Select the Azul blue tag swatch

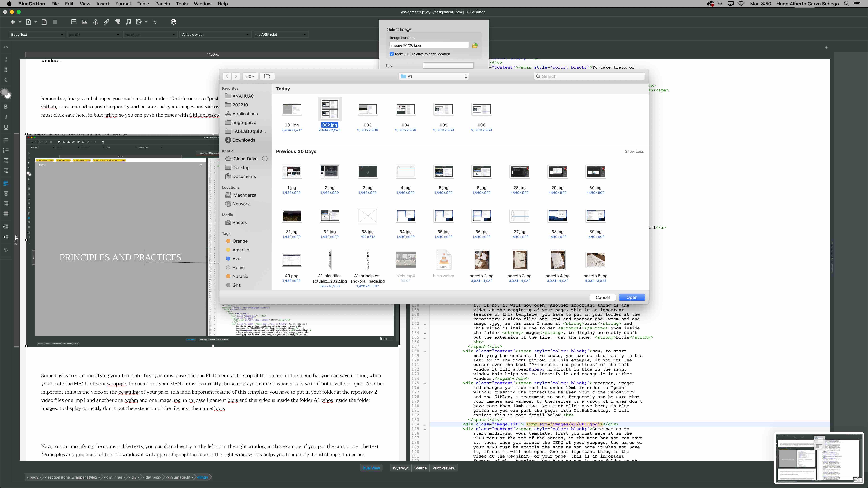(228, 259)
